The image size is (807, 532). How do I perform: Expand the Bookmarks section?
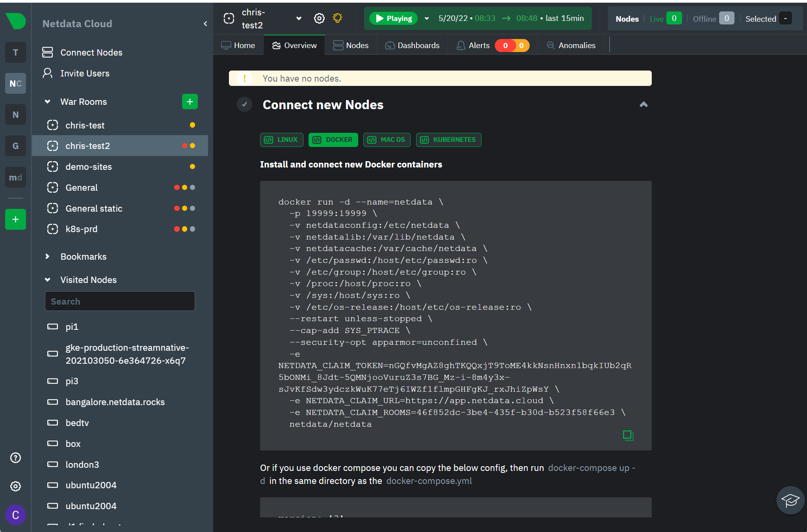pos(48,257)
